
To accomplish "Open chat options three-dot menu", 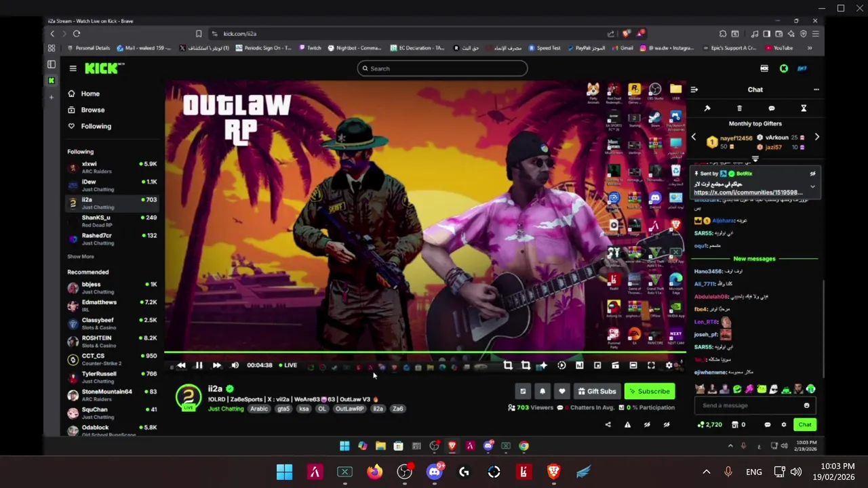I will 816,89.
